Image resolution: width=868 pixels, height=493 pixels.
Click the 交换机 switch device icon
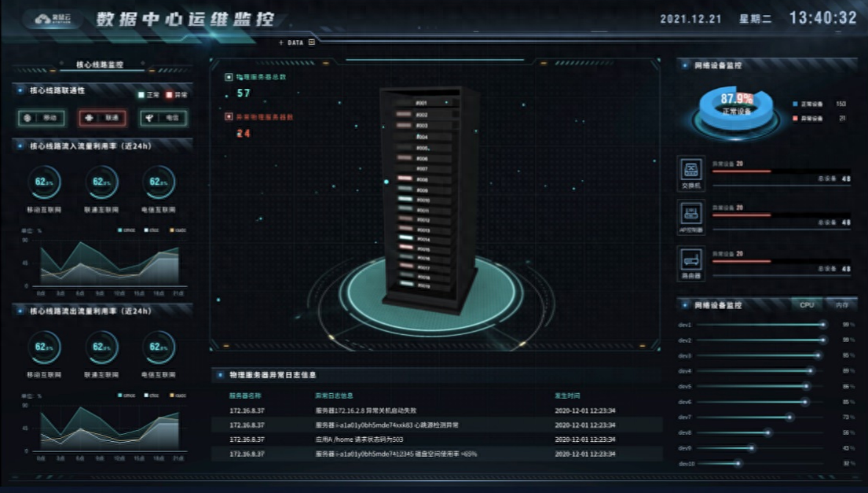pyautogui.click(x=690, y=174)
